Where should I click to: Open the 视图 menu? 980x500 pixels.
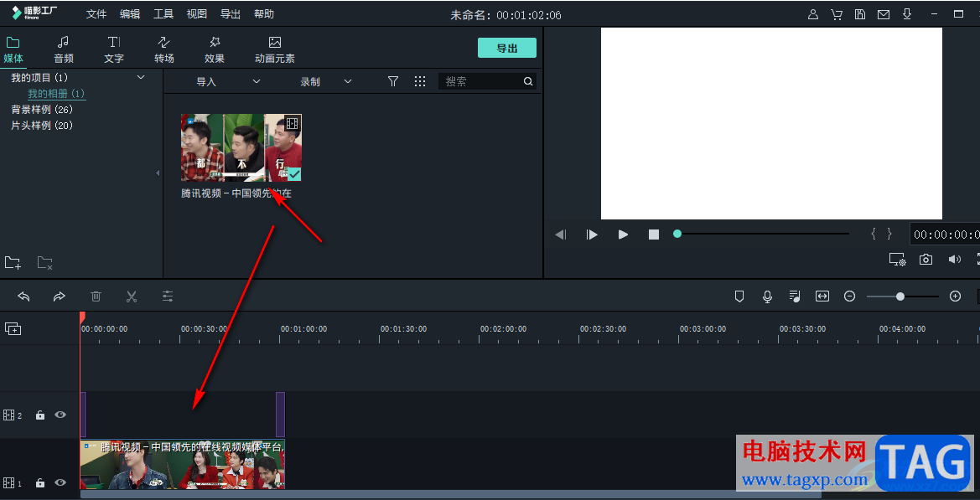tap(197, 13)
